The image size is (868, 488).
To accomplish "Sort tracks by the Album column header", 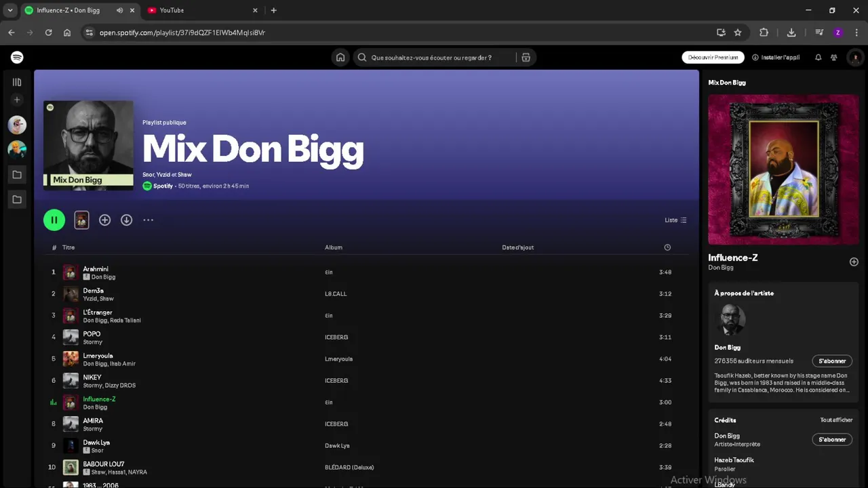I will tap(334, 247).
